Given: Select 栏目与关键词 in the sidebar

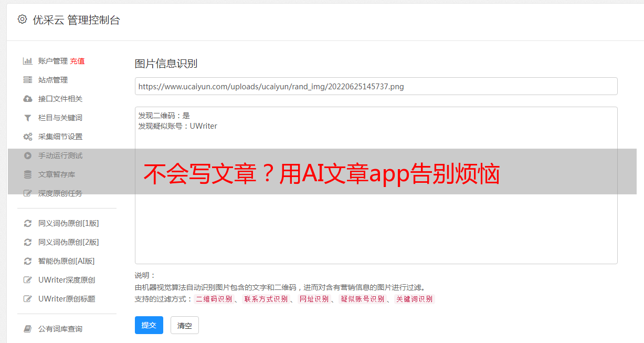Looking at the screenshot, I should coord(60,118).
